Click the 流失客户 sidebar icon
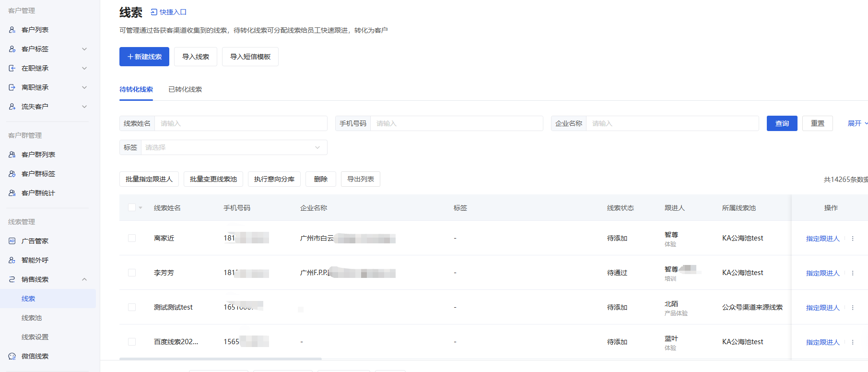 (12, 107)
